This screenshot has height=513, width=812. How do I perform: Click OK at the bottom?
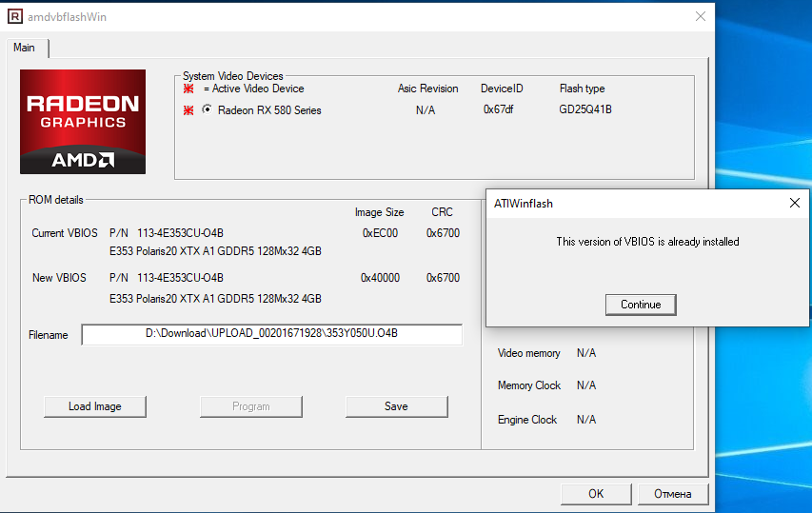click(596, 494)
